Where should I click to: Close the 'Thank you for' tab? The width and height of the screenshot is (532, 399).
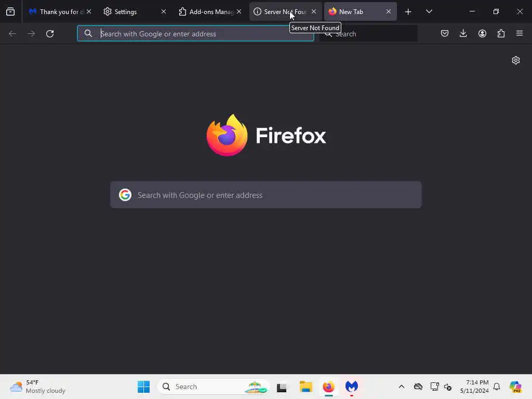[x=89, y=11]
